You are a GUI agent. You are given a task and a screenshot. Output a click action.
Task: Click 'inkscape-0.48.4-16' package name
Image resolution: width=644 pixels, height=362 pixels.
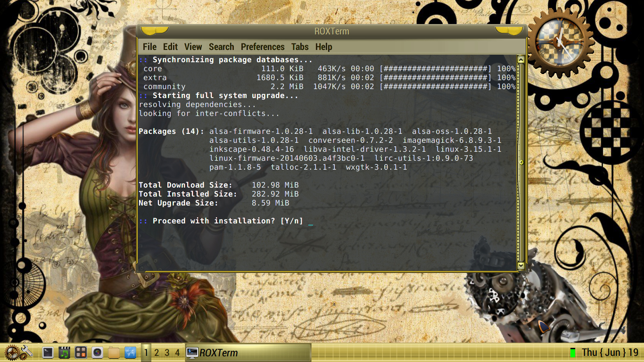pos(252,149)
